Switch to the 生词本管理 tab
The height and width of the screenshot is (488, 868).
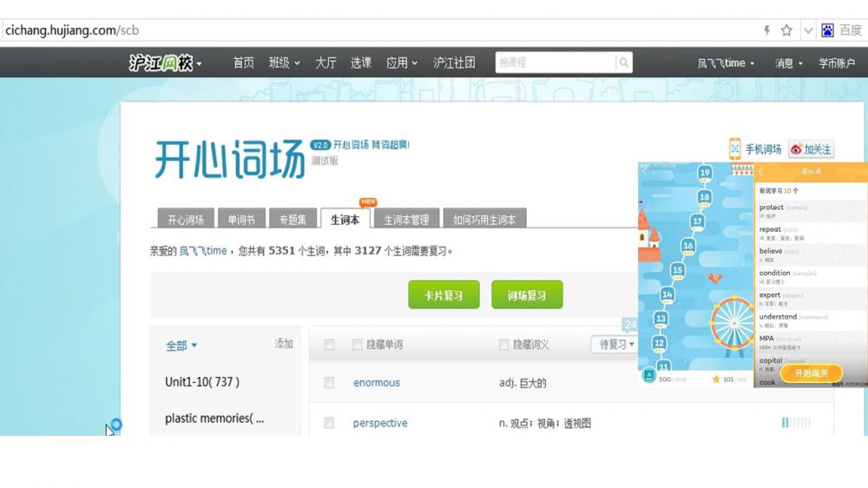[406, 220]
